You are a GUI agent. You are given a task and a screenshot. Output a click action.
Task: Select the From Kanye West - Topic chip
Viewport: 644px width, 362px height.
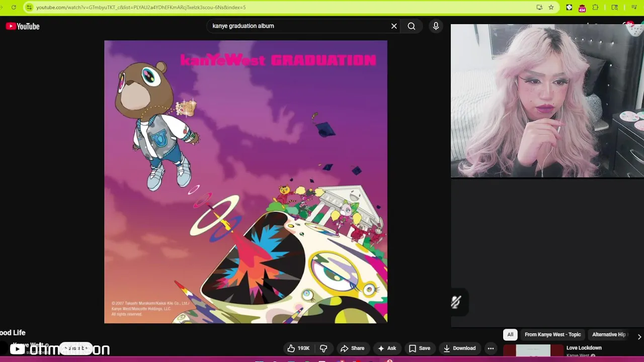click(552, 335)
